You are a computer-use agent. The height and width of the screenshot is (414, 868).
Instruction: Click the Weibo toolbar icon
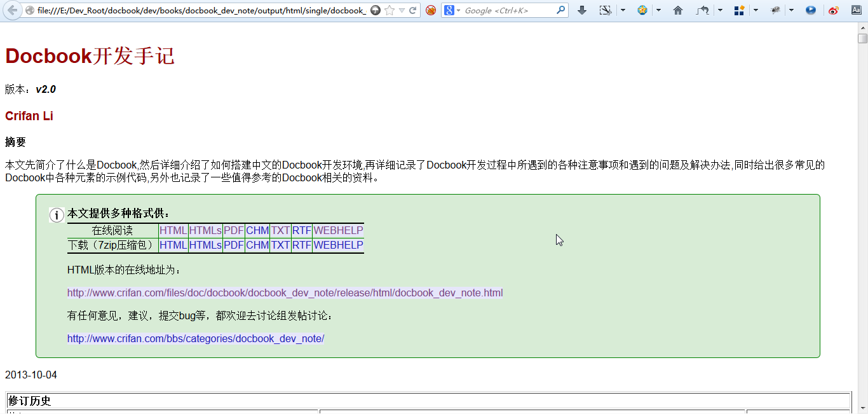click(x=833, y=10)
